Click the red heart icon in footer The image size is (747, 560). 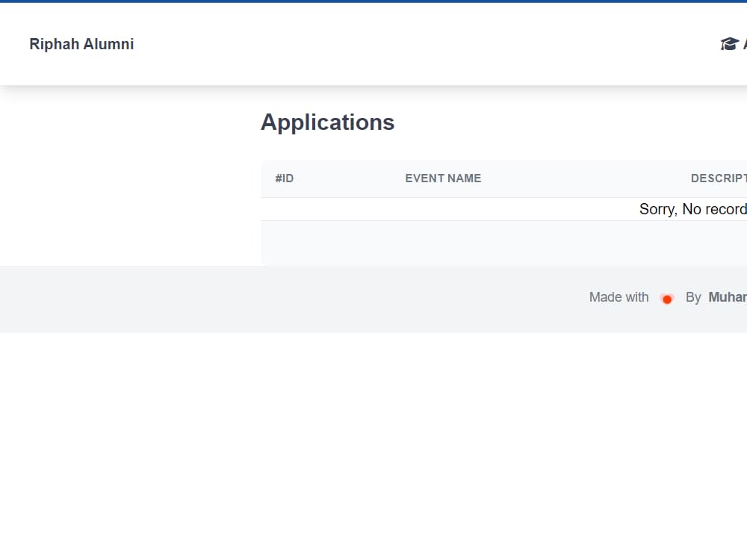coord(667,299)
